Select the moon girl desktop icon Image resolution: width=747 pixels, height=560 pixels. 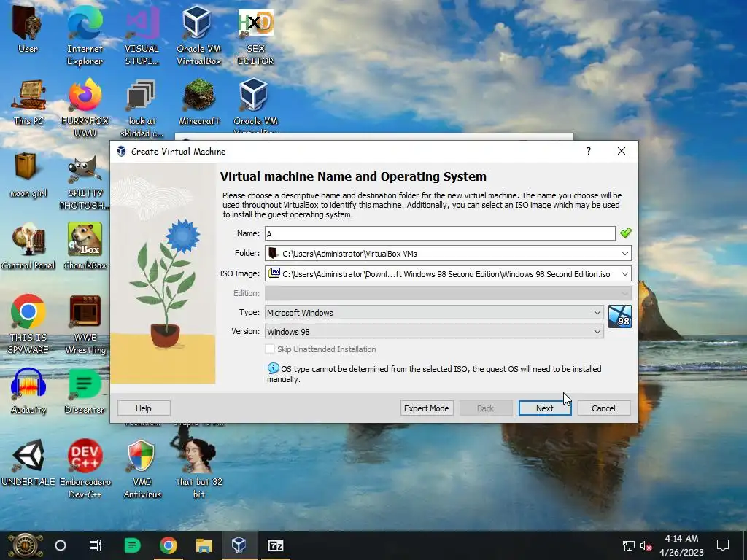[28, 174]
